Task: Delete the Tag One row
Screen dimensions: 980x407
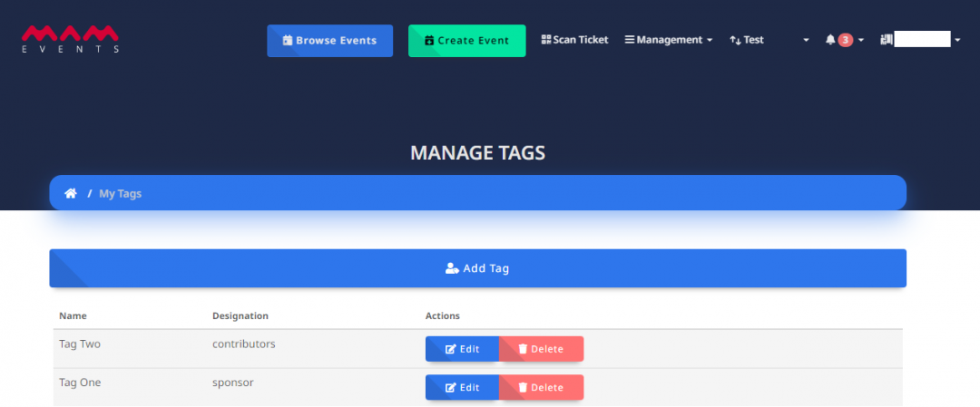Action: (541, 387)
